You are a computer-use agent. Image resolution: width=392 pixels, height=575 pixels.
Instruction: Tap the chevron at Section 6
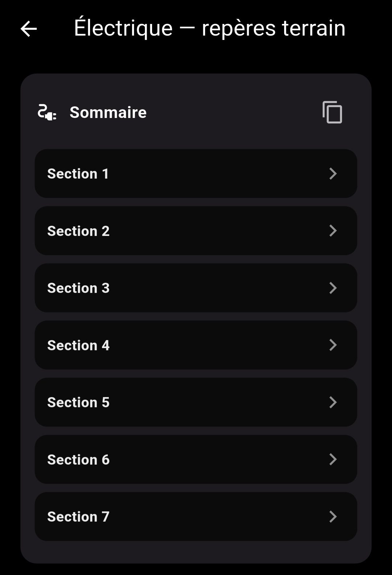pyautogui.click(x=333, y=460)
